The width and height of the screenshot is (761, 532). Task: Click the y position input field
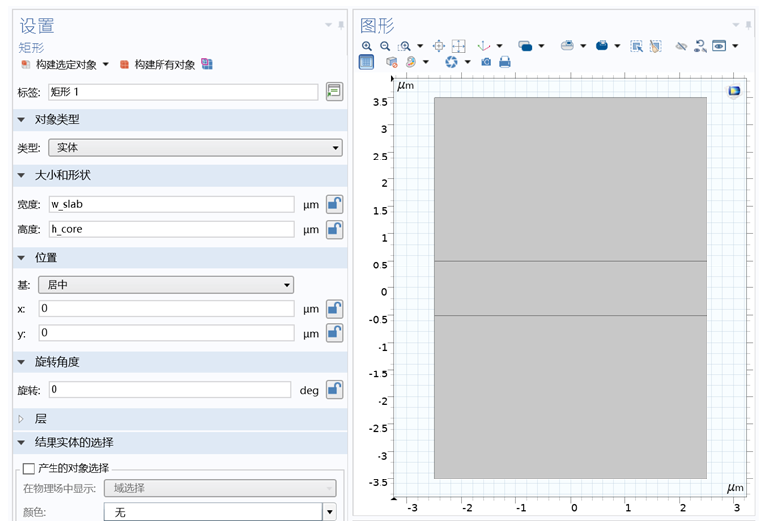[x=166, y=333]
